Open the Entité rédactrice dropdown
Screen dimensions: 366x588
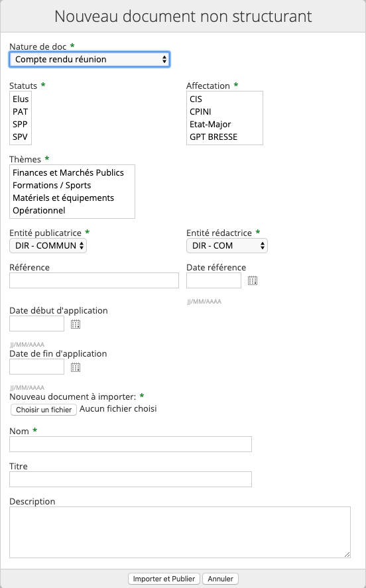tap(227, 246)
